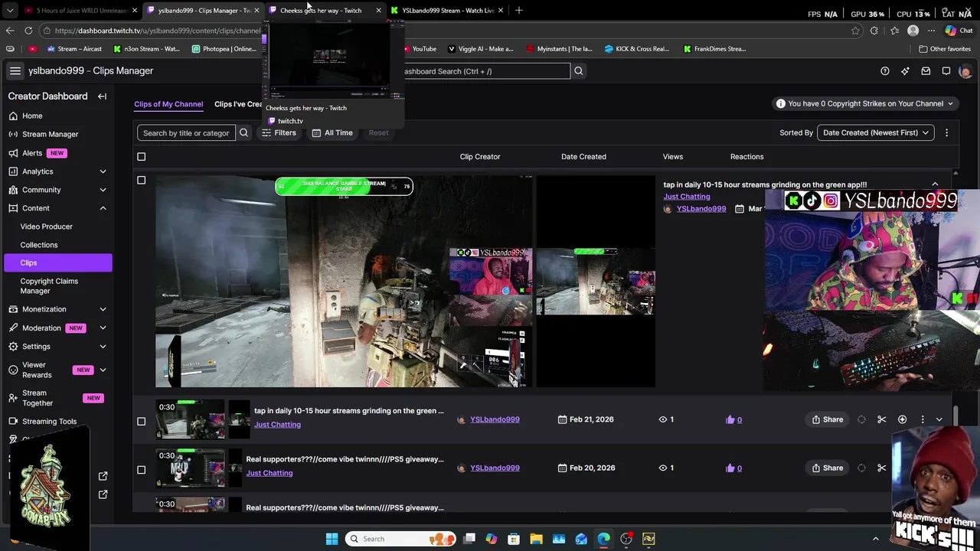Screen dimensions: 980x551
Task: Open the browser extensions puzzle icon
Action: (874, 31)
